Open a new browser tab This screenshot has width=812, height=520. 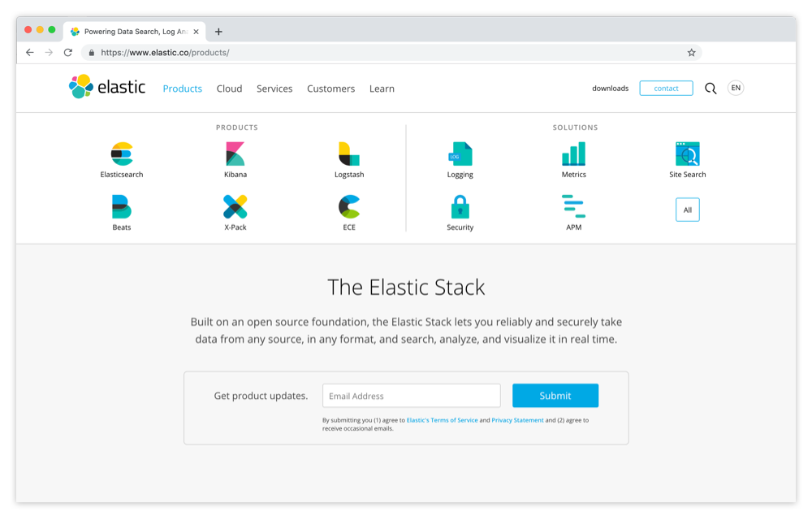pos(218,32)
